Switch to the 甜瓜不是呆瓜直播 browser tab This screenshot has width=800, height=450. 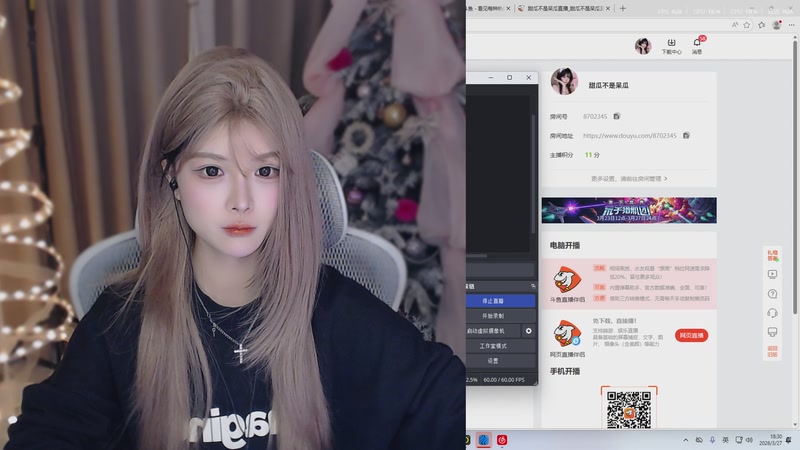[x=564, y=8]
